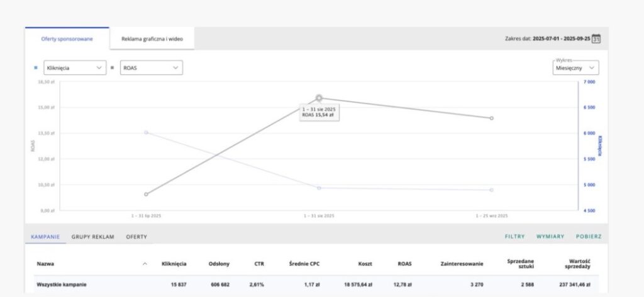Switch to Reklama graficzna i wideo tab
This screenshot has height=297, width=644.
click(x=152, y=39)
